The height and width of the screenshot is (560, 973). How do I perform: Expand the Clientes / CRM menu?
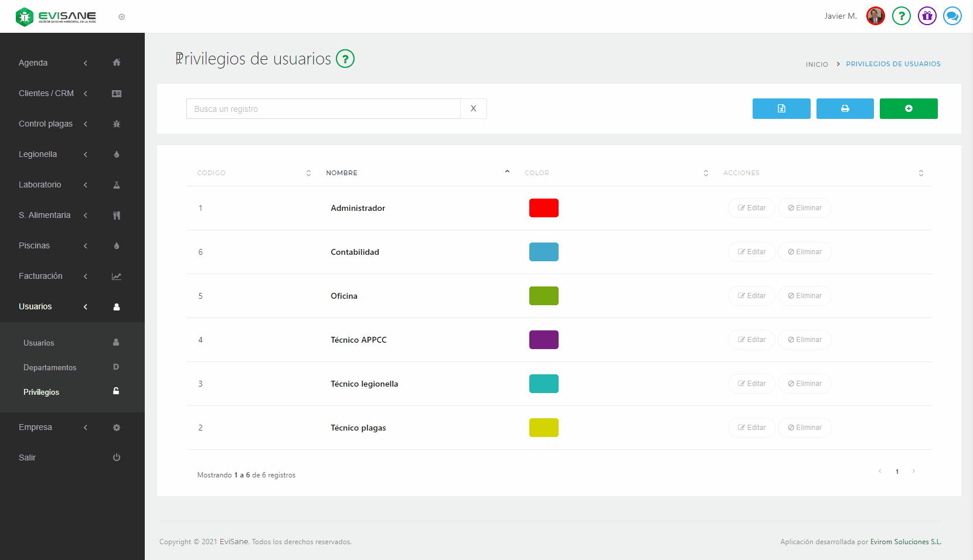pos(53,94)
